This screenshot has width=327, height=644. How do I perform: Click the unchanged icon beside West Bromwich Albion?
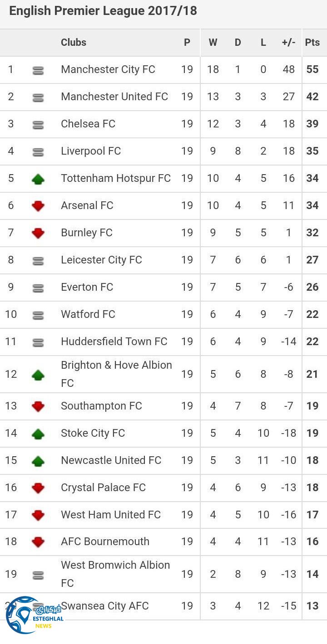(38, 575)
